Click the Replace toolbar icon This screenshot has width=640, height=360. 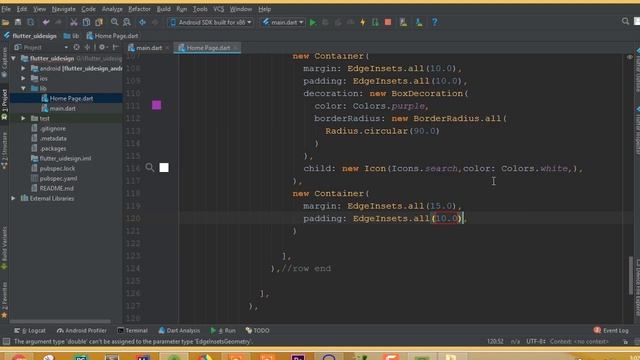click(x=127, y=22)
